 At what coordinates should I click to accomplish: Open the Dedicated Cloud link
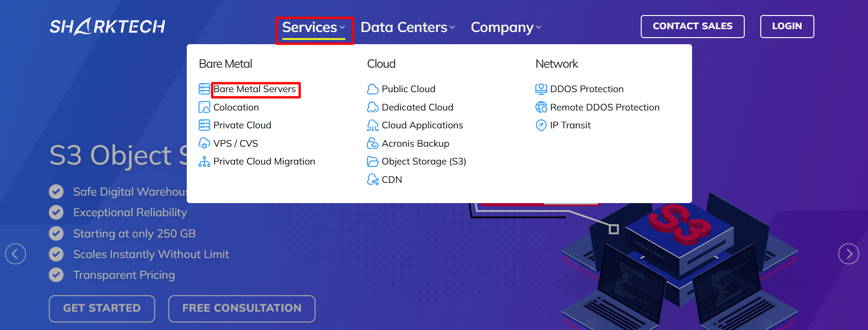pos(418,107)
